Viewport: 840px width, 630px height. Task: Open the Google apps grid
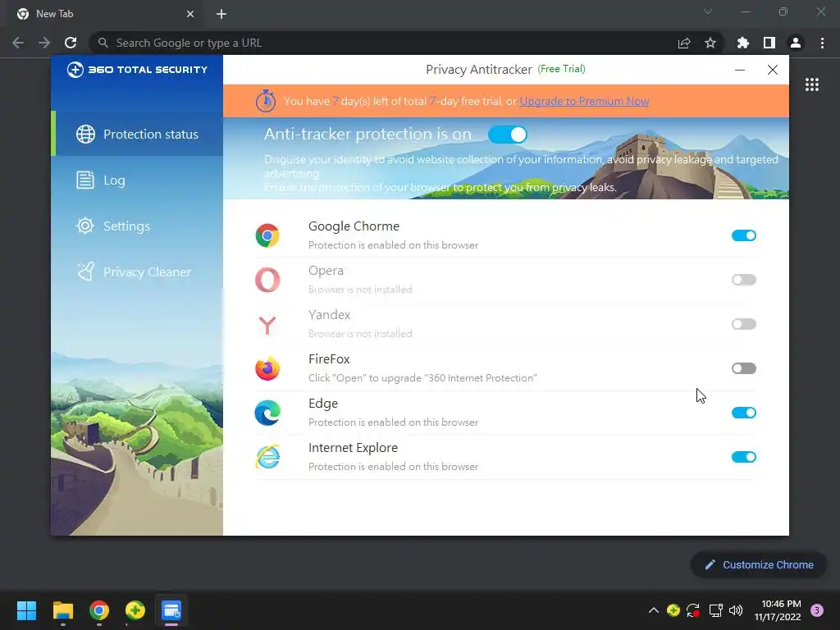(811, 84)
